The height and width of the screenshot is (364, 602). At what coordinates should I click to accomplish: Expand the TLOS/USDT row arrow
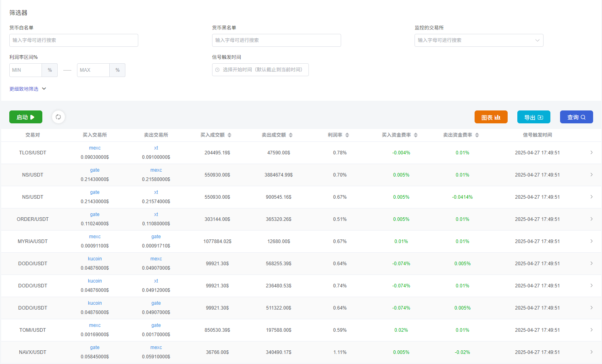(591, 153)
